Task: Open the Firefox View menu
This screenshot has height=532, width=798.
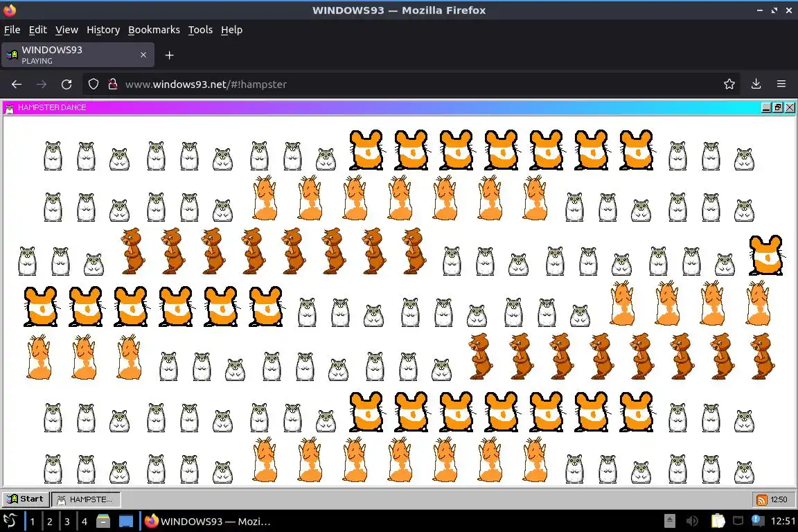Action: [x=66, y=30]
